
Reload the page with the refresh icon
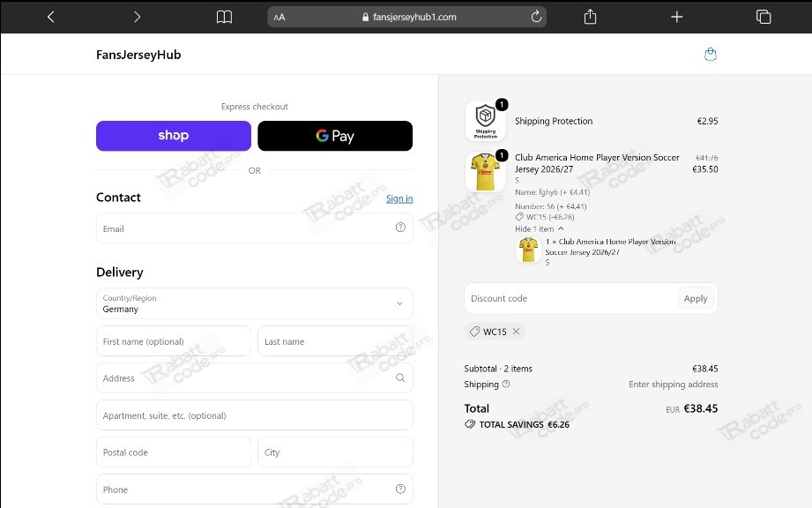536,17
